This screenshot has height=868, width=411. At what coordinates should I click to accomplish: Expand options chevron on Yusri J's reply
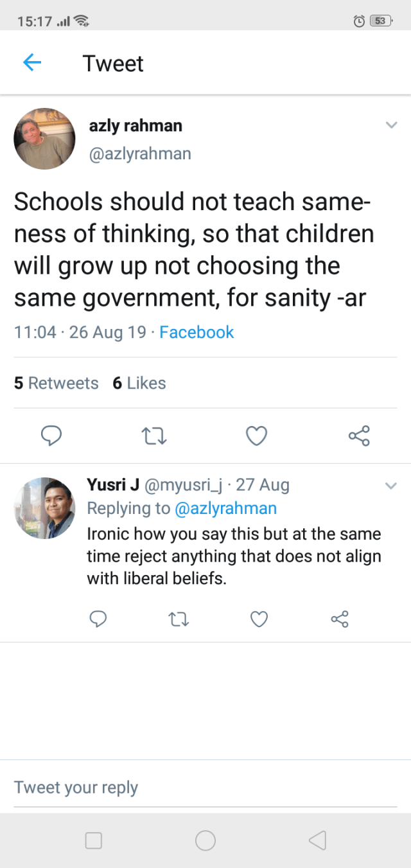tap(391, 486)
